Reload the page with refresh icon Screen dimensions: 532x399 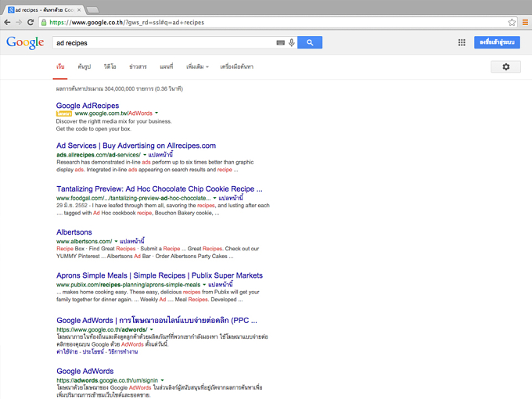click(31, 23)
